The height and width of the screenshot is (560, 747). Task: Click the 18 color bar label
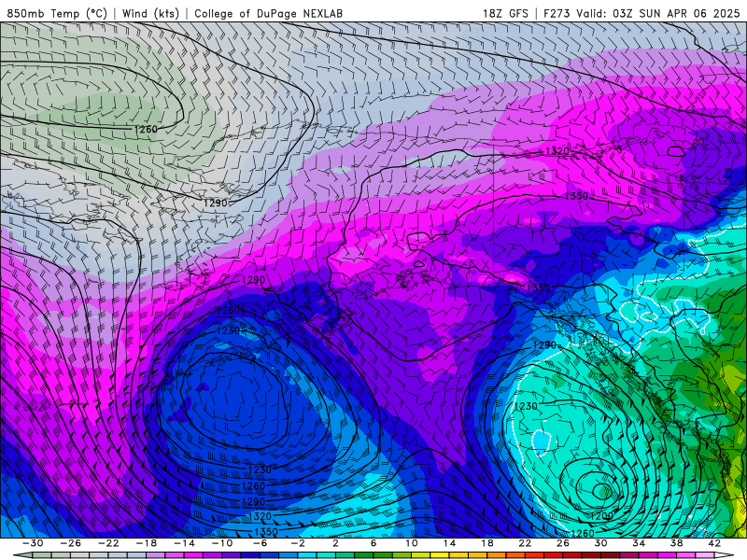click(x=487, y=543)
